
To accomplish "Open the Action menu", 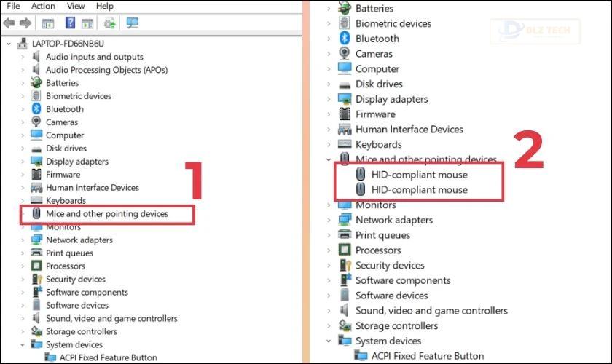I will (x=43, y=6).
